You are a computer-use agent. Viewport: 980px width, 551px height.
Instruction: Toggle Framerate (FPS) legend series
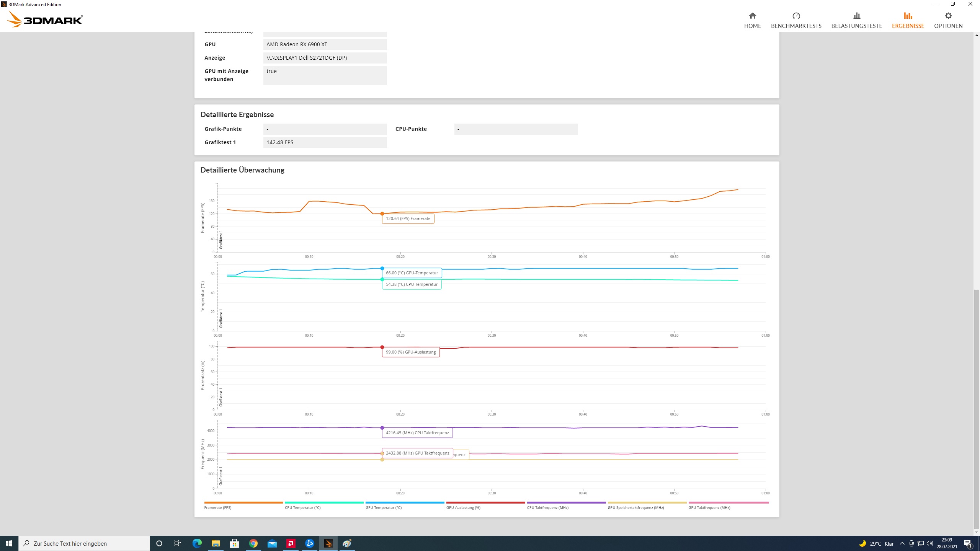tap(218, 507)
